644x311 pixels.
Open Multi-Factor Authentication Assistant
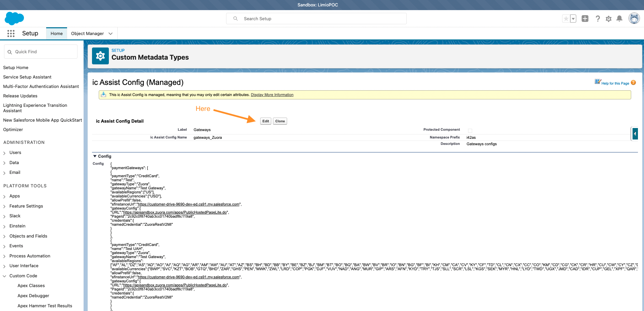41,86
